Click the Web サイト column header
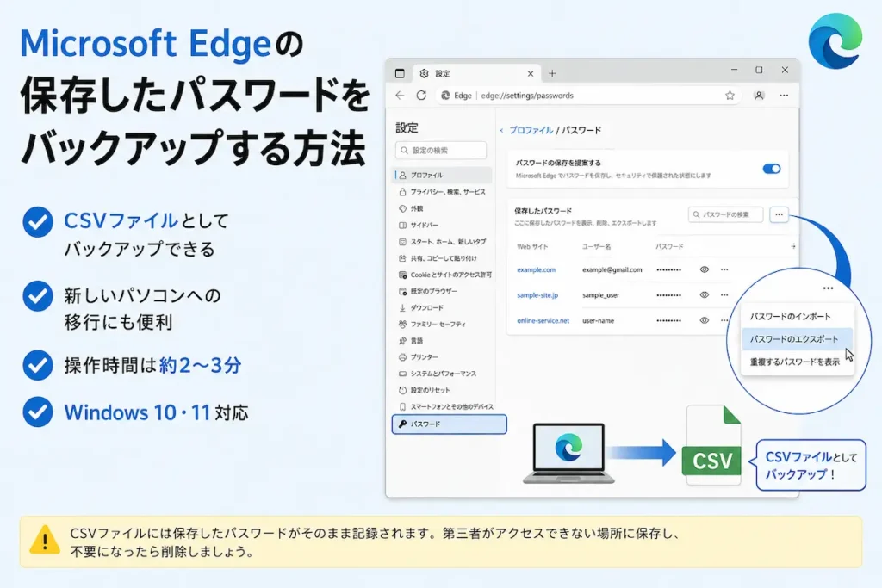 [x=532, y=247]
